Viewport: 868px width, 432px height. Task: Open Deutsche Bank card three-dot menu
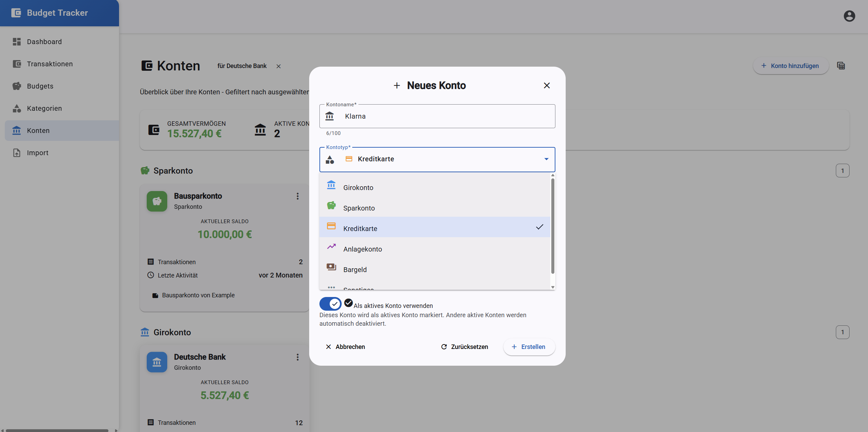point(298,357)
